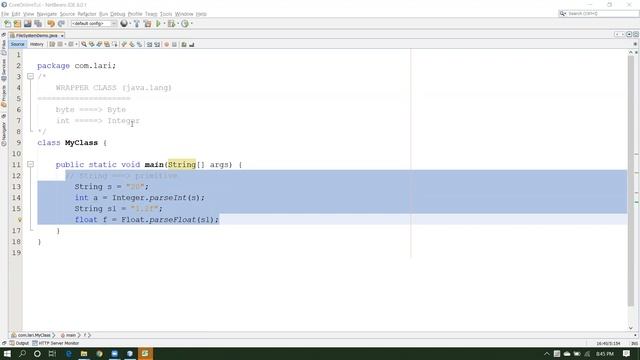Click the Comment lines icon
640x360 pixels.
[184, 44]
